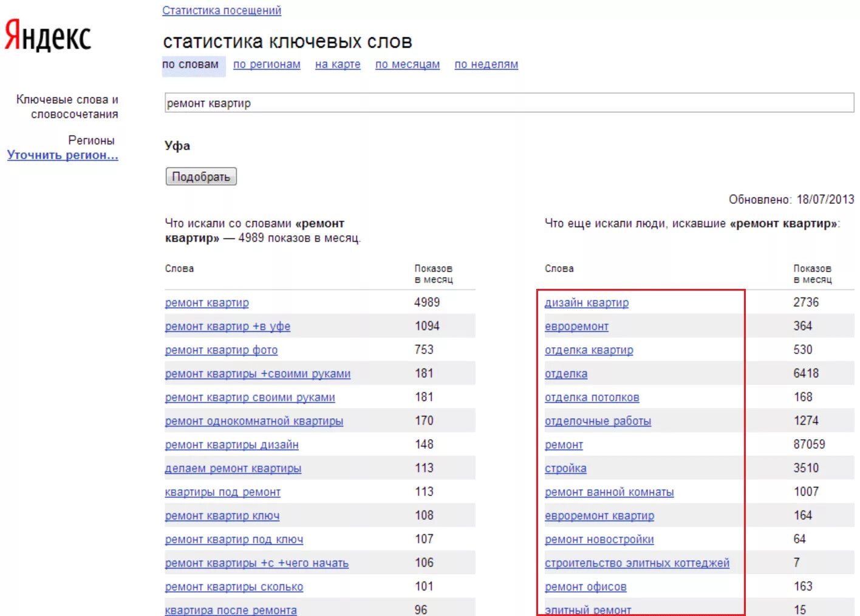Open the Статистика посещений link
Viewport: 860px width, 616px height.
[x=222, y=10]
